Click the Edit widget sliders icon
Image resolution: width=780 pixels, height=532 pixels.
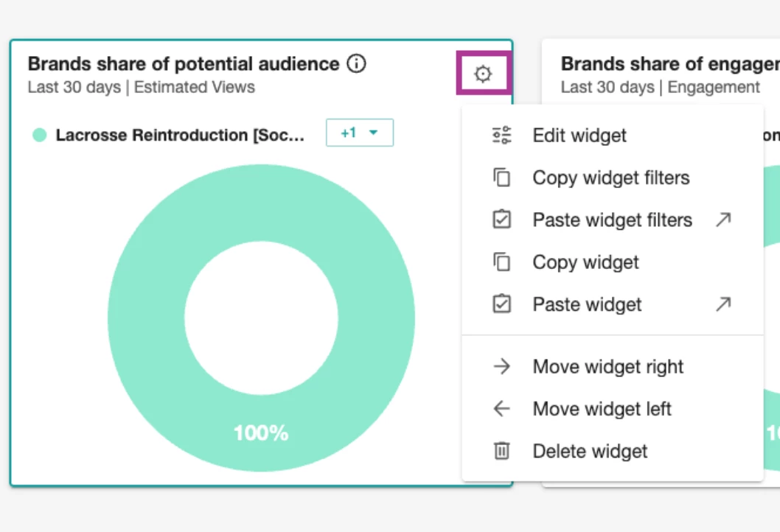[x=502, y=136]
